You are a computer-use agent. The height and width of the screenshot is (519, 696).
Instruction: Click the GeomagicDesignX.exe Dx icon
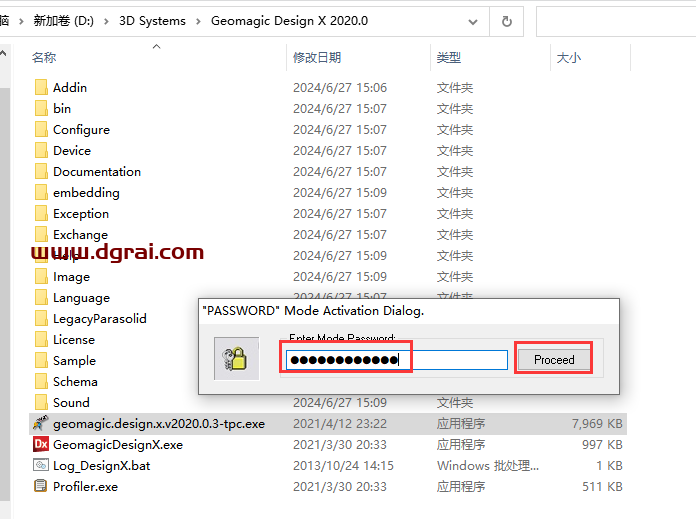coord(40,444)
